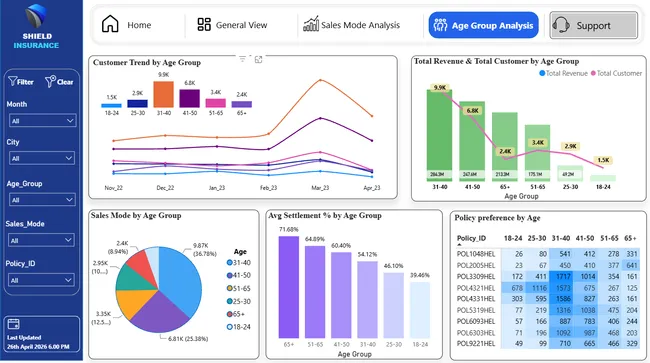Select row POL6303HEL in policy table

(548, 333)
